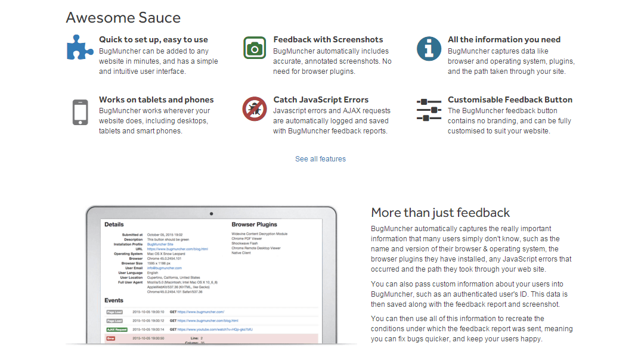Click Browser Plugins heading in laptop screenshot

point(254,224)
